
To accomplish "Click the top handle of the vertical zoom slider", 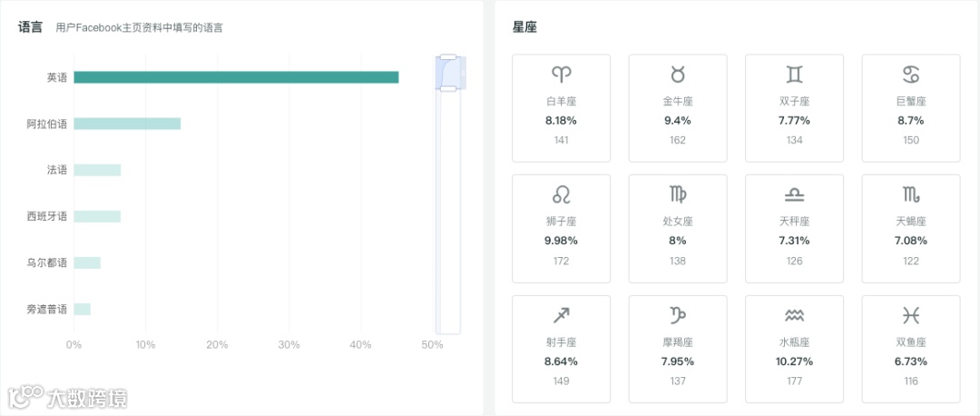I will pos(448,57).
